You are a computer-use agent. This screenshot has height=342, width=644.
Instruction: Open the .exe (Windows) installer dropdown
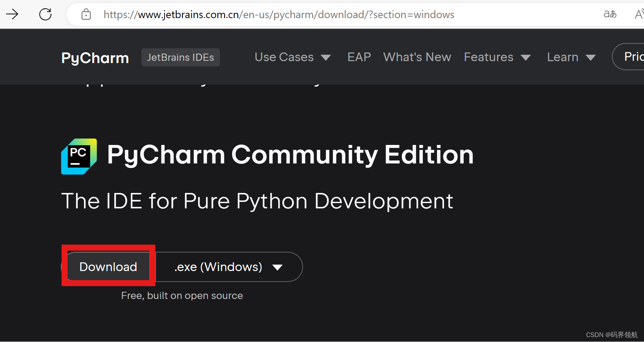229,267
